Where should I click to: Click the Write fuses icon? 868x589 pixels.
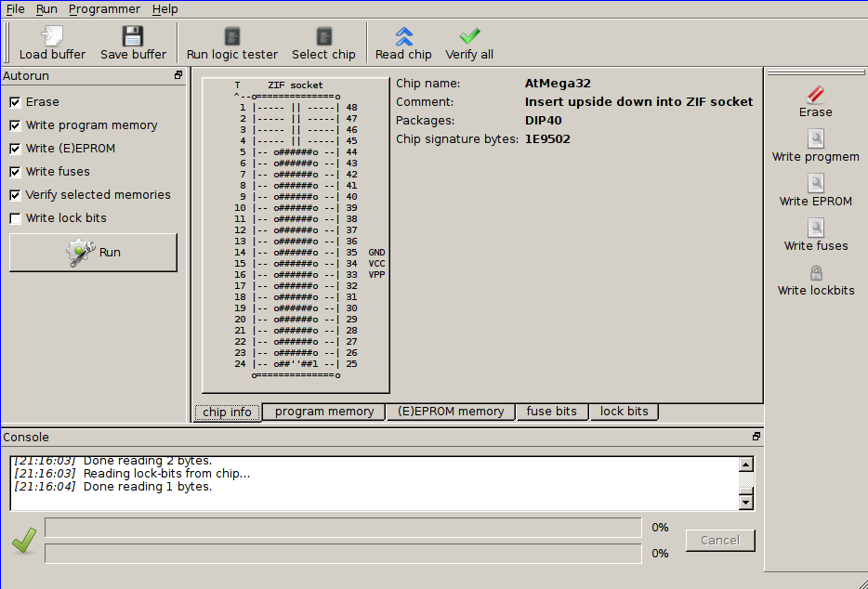[815, 228]
